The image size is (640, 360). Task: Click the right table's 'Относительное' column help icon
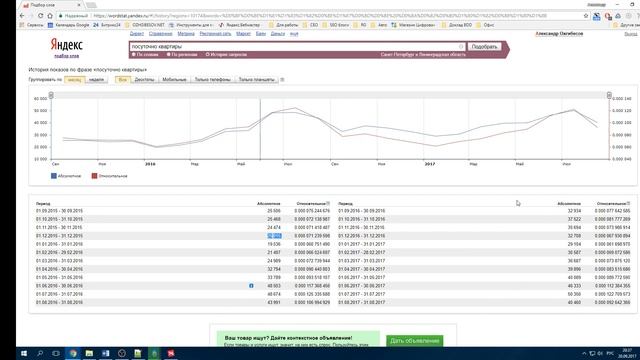[x=629, y=203]
